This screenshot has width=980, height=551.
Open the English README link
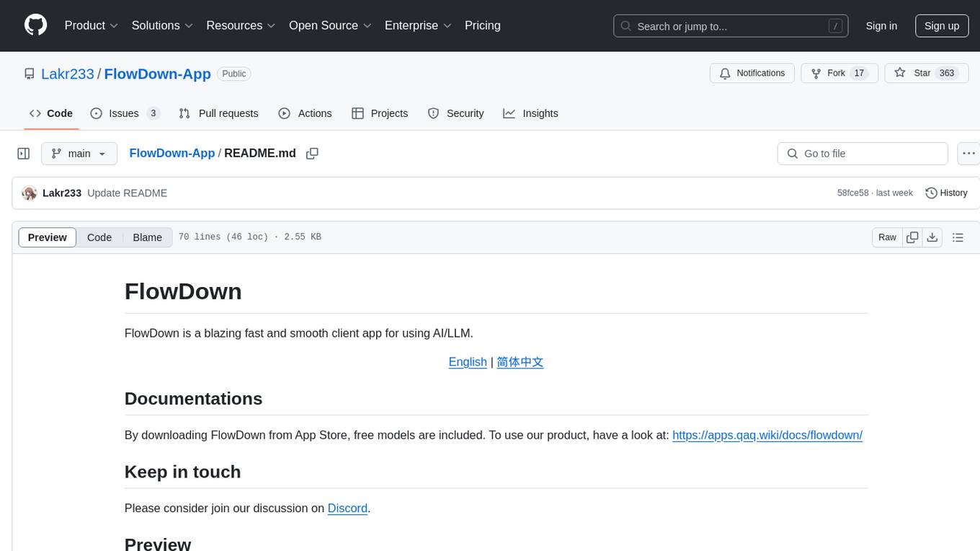point(468,362)
